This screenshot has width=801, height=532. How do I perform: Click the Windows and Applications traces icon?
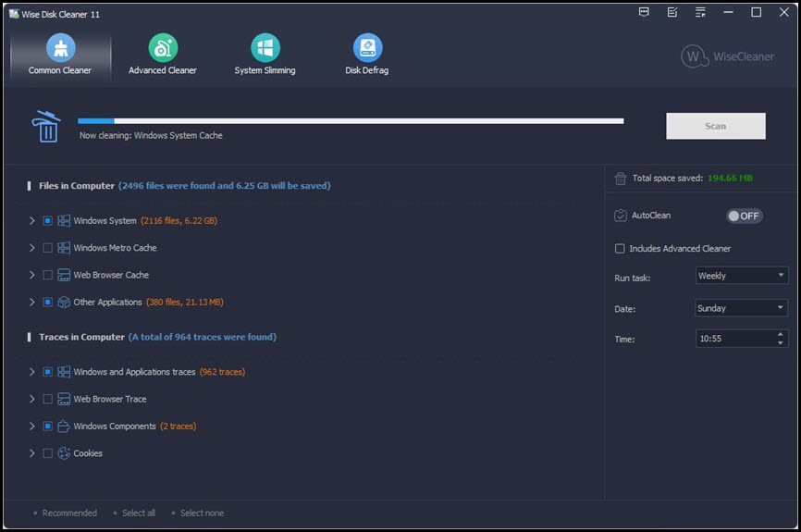pyautogui.click(x=64, y=372)
